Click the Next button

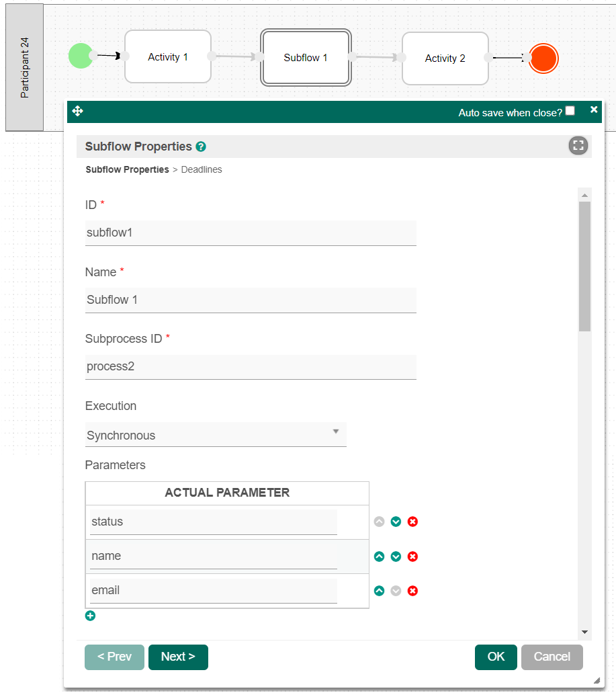click(x=178, y=657)
